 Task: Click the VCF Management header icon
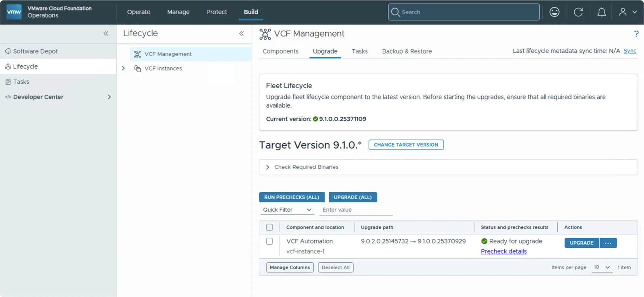click(x=265, y=34)
